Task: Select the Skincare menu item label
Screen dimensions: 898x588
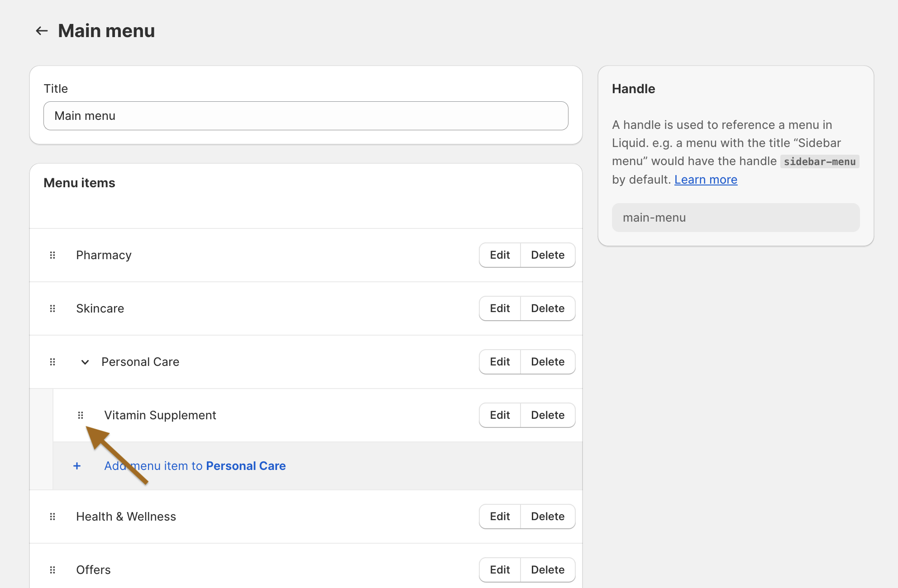Action: (x=100, y=308)
